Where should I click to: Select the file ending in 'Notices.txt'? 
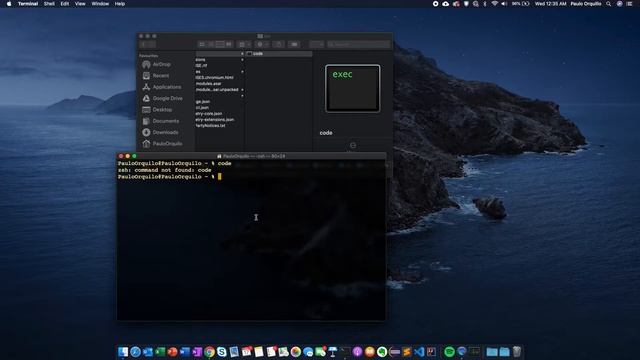pos(210,126)
